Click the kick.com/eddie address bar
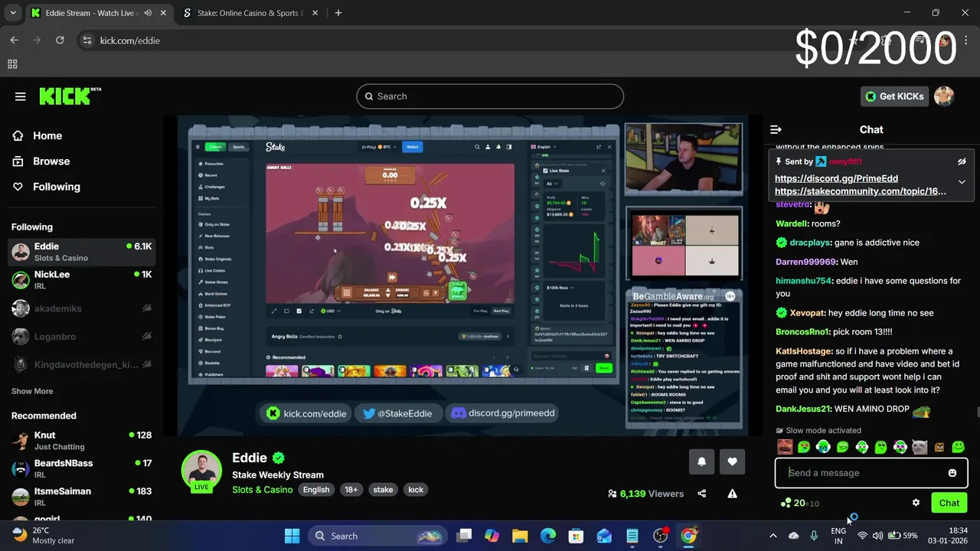 coord(129,41)
